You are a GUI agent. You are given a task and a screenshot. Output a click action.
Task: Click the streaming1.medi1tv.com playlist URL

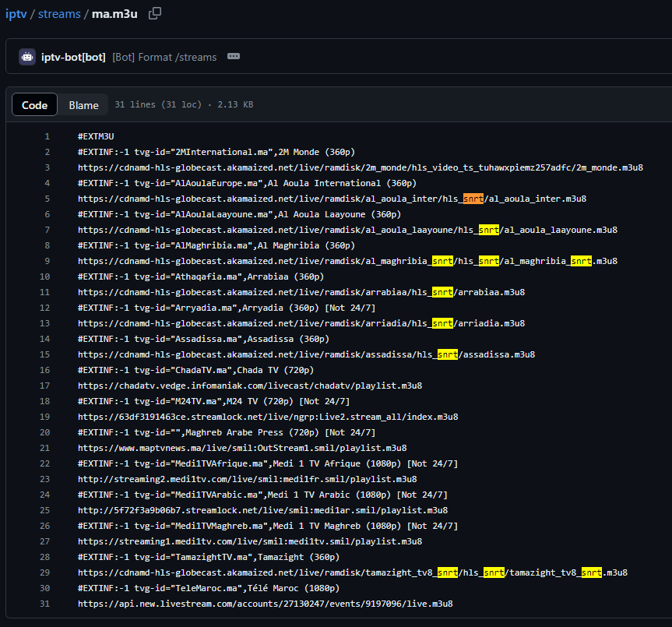coord(250,541)
